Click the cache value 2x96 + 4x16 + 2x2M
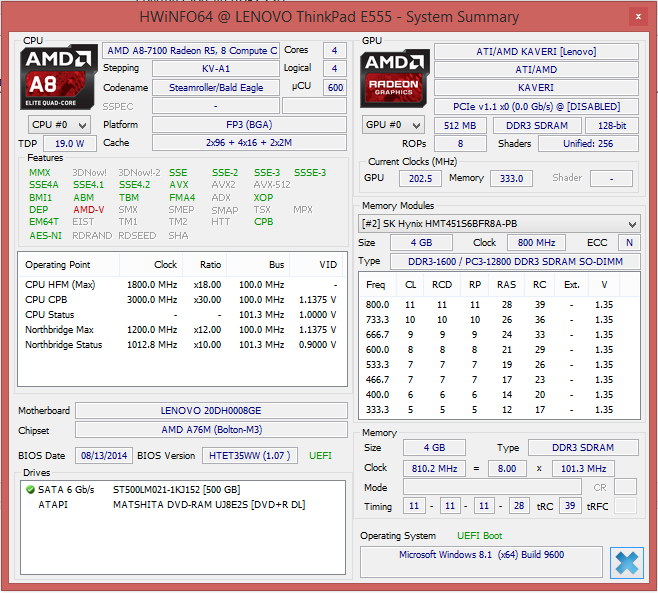This screenshot has width=658, height=593. [x=249, y=143]
